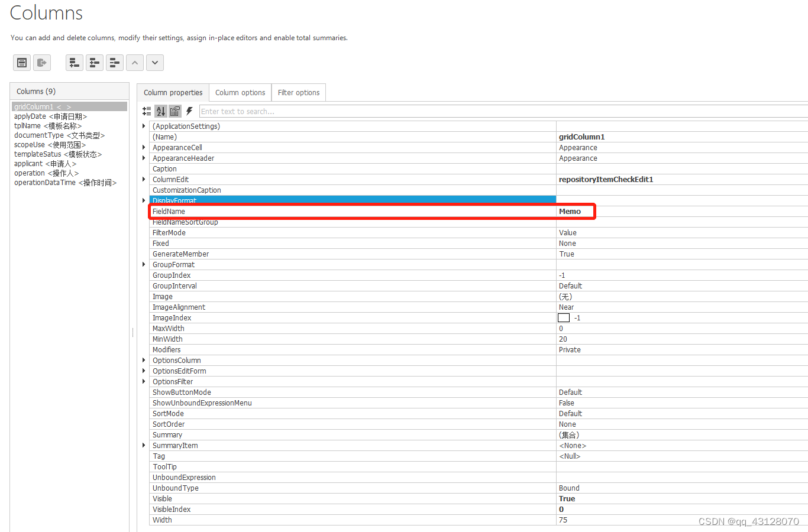Image resolution: width=808 pixels, height=532 pixels.
Task: Toggle the Visible property from True
Action: (565, 498)
